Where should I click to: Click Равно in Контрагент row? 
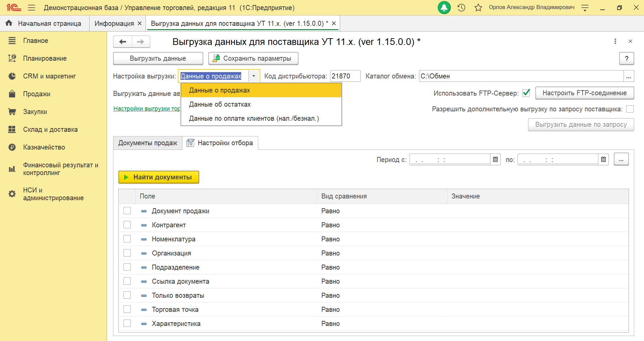tap(330, 225)
